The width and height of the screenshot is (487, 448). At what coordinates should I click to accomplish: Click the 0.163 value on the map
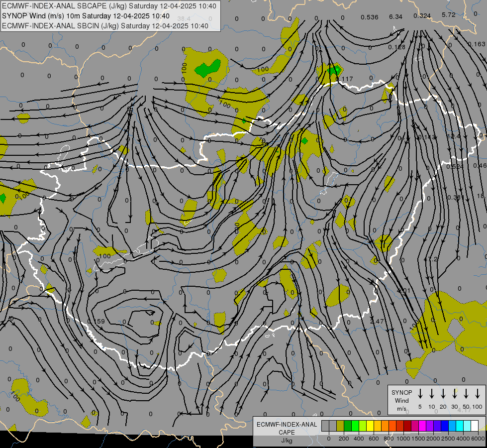pos(477,44)
